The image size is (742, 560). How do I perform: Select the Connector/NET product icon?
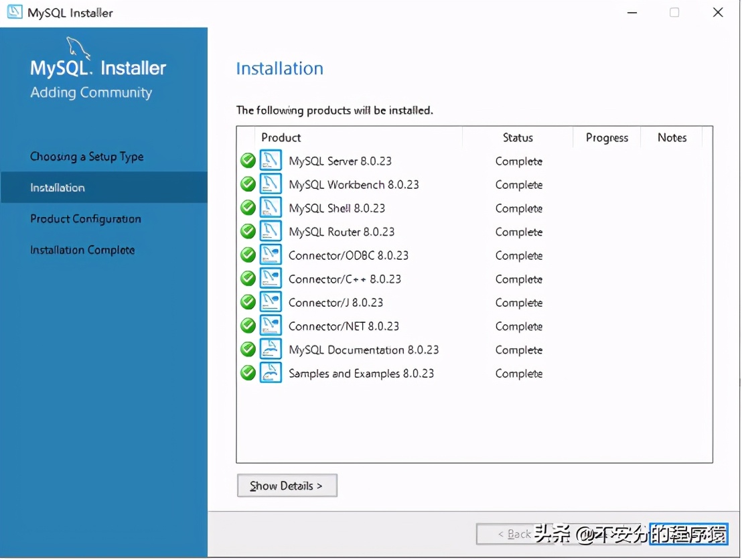[271, 325]
